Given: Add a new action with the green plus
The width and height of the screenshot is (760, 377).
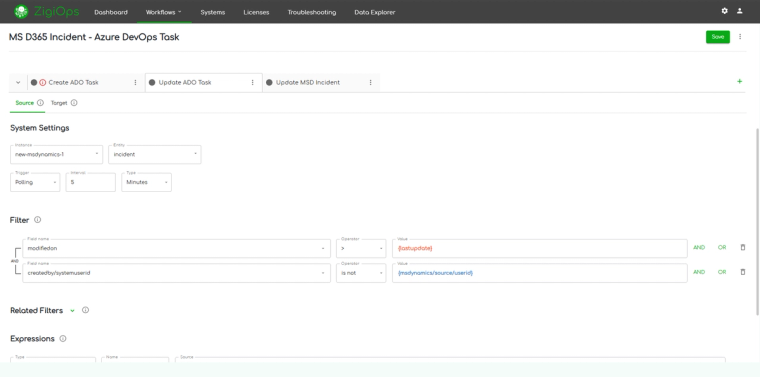Looking at the screenshot, I should (x=740, y=81).
